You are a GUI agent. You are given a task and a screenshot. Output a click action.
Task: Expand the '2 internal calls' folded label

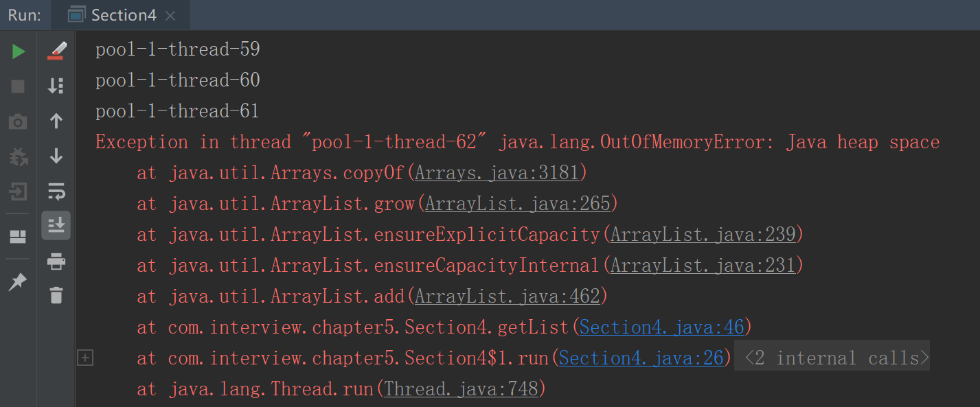tap(832, 358)
